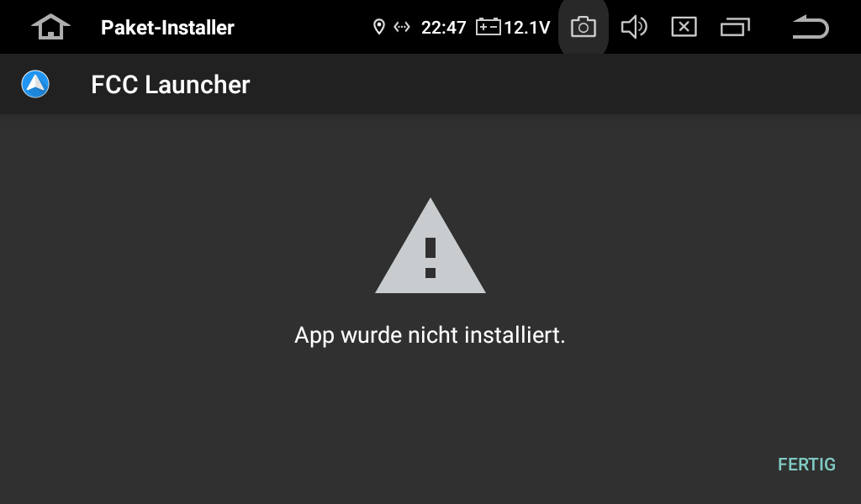861x504 pixels.
Task: Click the "App wurde nicht installiert." message
Action: [430, 335]
